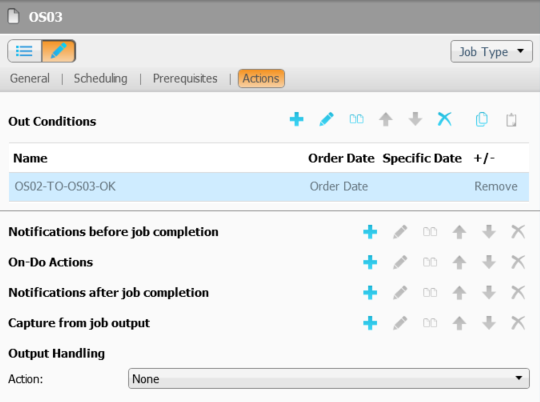The image size is (540, 402).
Task: Duplicate notification after job completion
Action: point(430,292)
